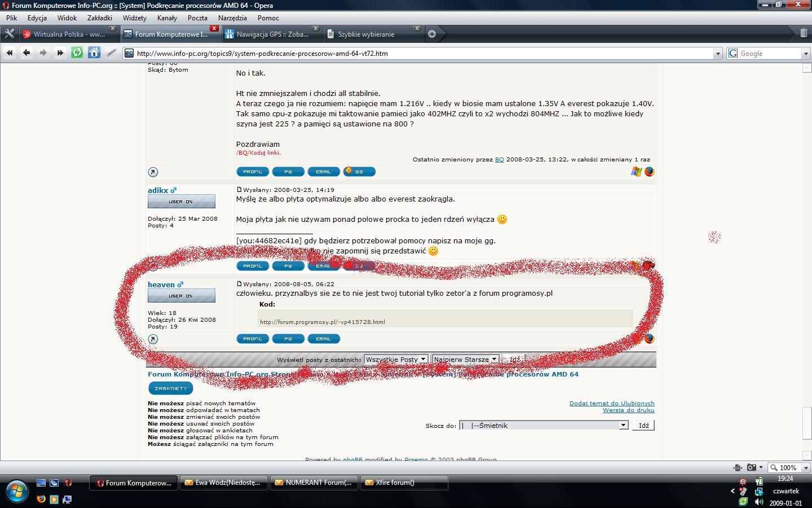The width and height of the screenshot is (812, 508).
Task: Open the Narzędzia menu
Action: tap(232, 17)
